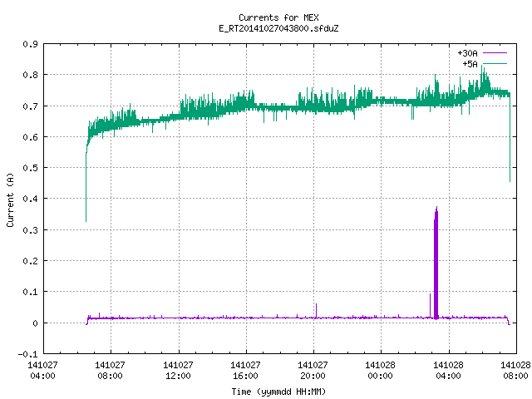Click the 0.9 y-axis tick label
The width and height of the screenshot is (532, 399).
click(x=30, y=44)
